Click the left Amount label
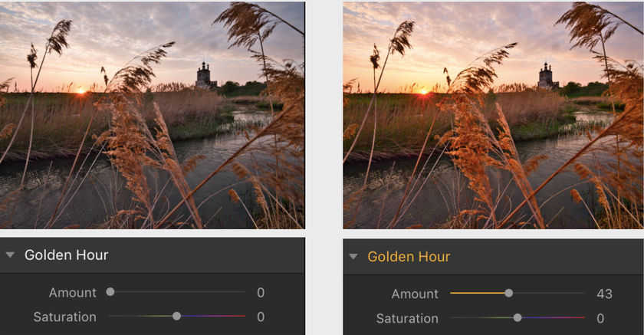 pos(72,293)
